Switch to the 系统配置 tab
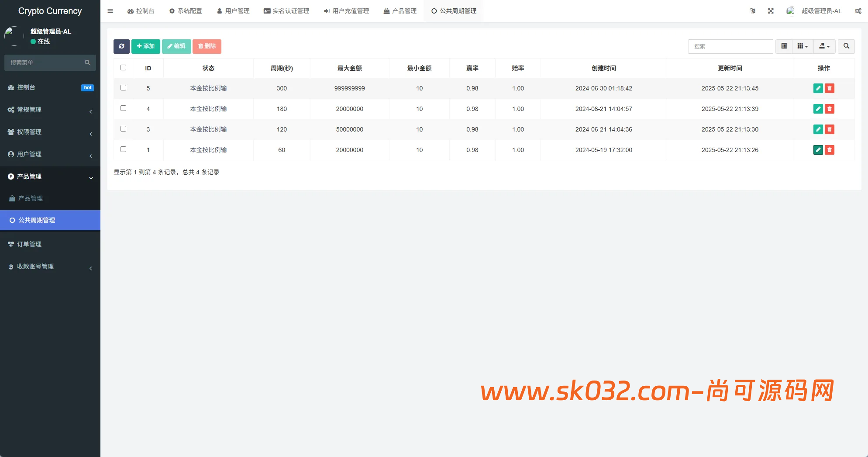 coord(186,11)
